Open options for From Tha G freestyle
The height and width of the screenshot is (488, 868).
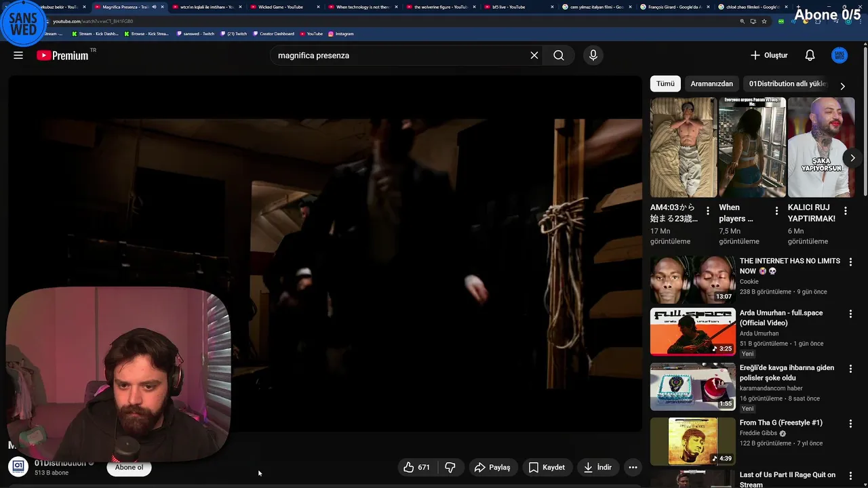(x=850, y=424)
